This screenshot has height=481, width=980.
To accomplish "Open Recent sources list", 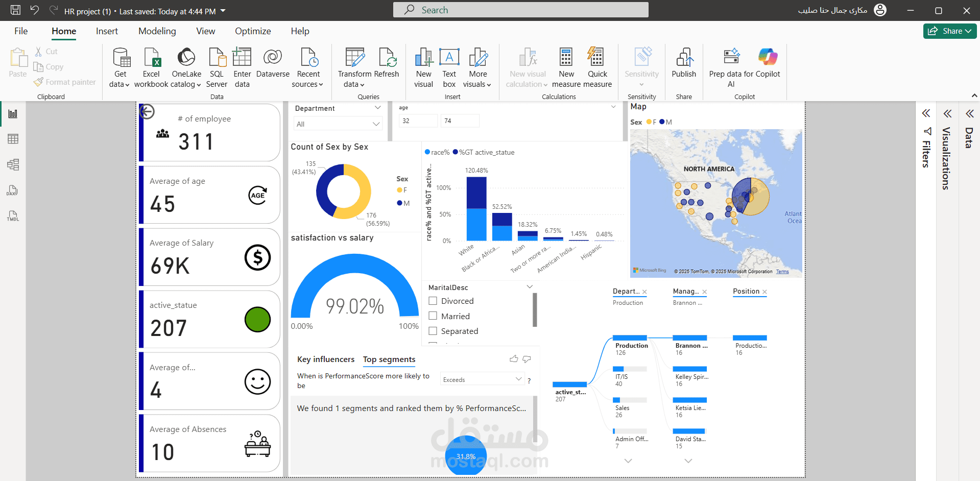I will 308,67.
